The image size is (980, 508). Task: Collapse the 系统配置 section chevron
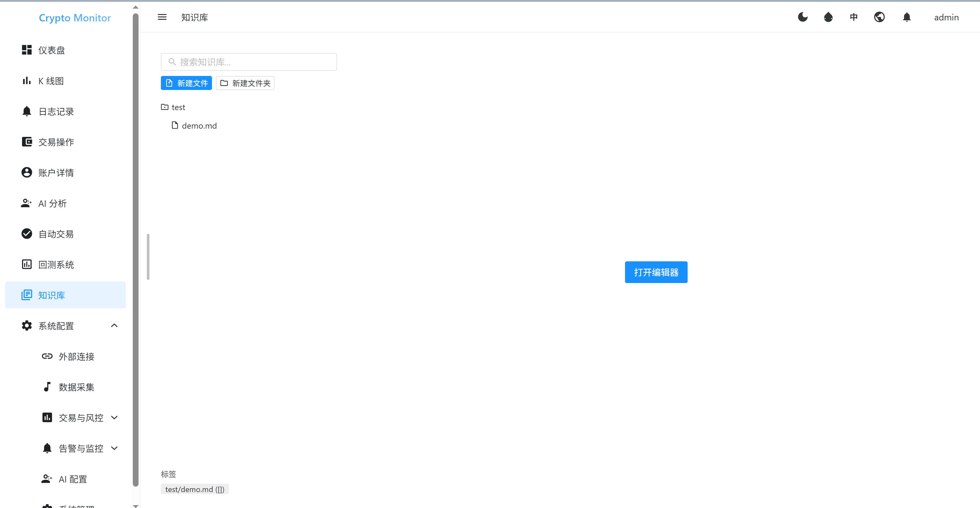114,325
